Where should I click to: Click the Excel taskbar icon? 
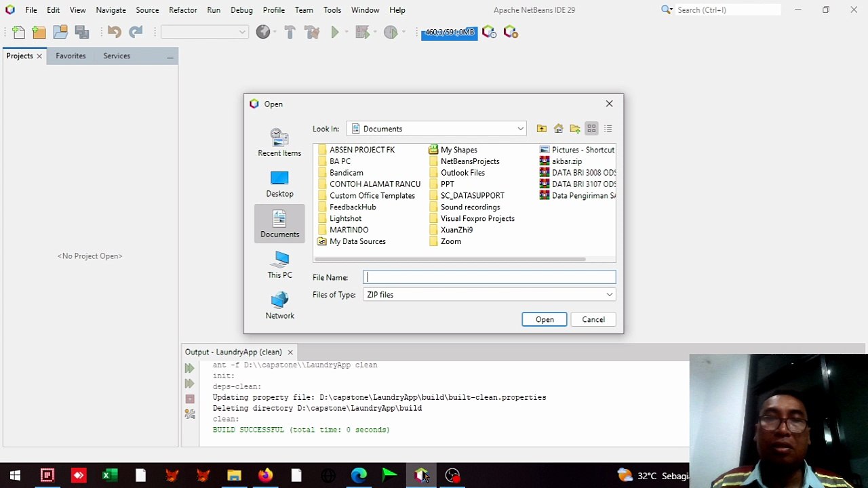[109, 476]
